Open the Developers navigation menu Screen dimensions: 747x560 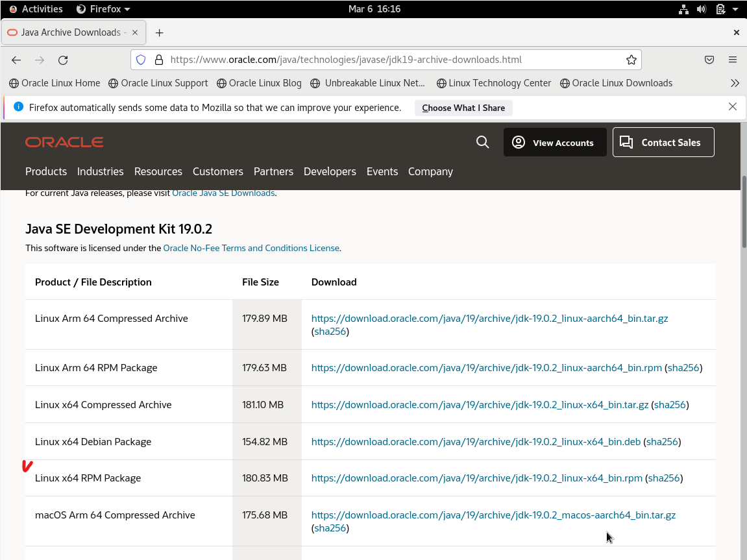[x=330, y=171]
